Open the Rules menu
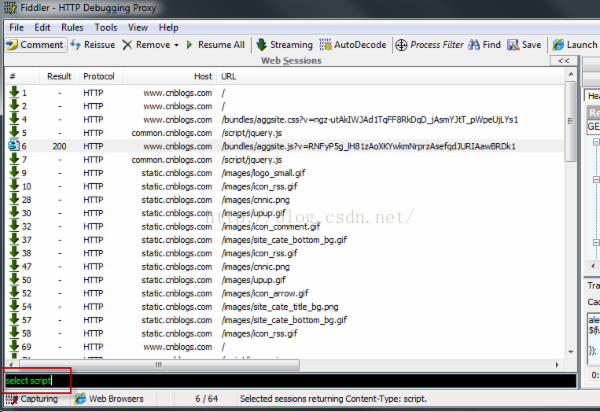 (72, 28)
